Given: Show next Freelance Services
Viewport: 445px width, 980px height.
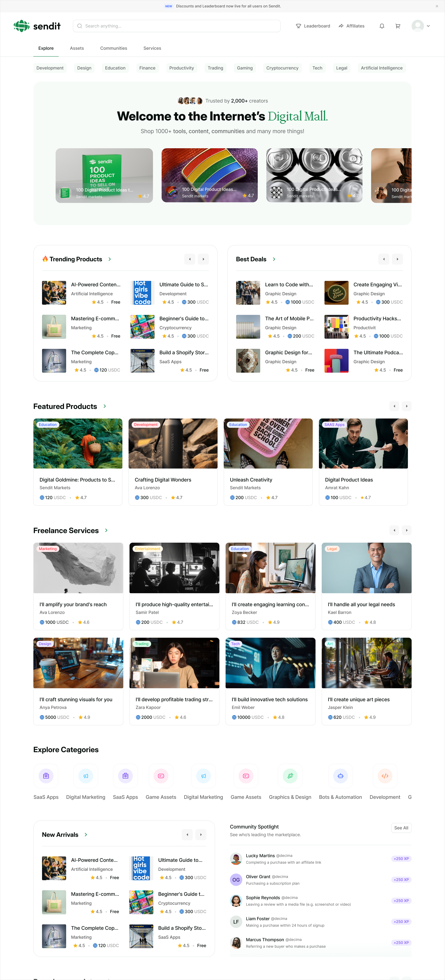Looking at the screenshot, I should coord(407,530).
